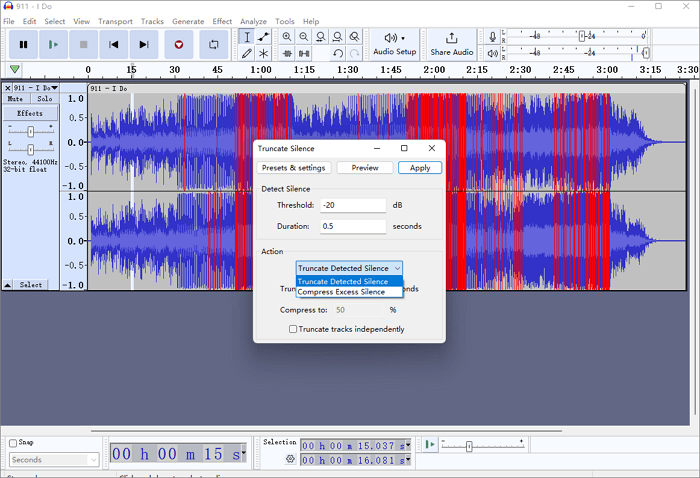The height and width of the screenshot is (478, 700).
Task: Click the Threshold input field
Action: [x=353, y=205]
